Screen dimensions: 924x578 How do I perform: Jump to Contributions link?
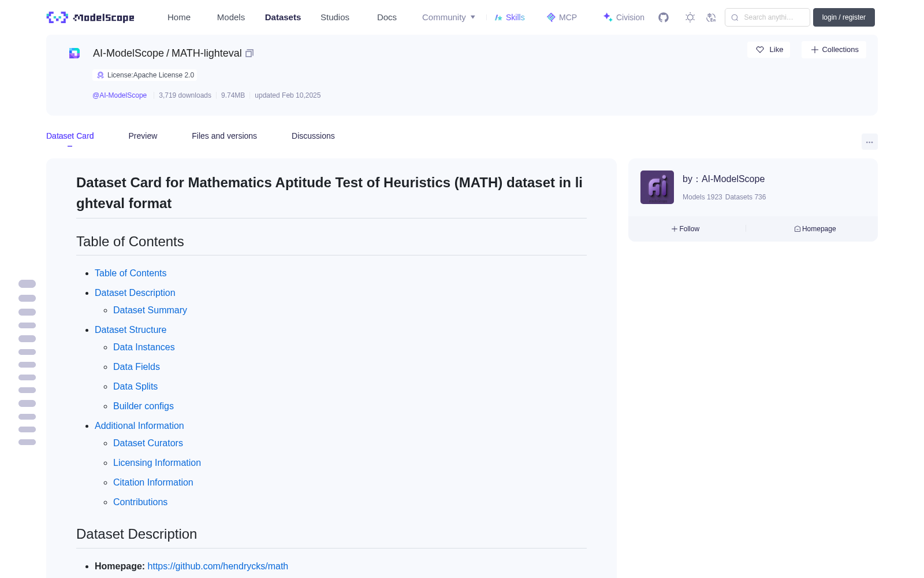(x=140, y=502)
